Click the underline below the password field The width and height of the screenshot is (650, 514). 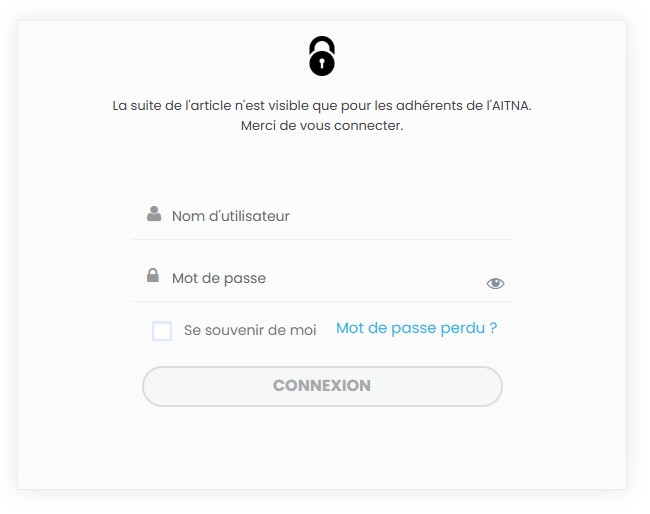(322, 301)
